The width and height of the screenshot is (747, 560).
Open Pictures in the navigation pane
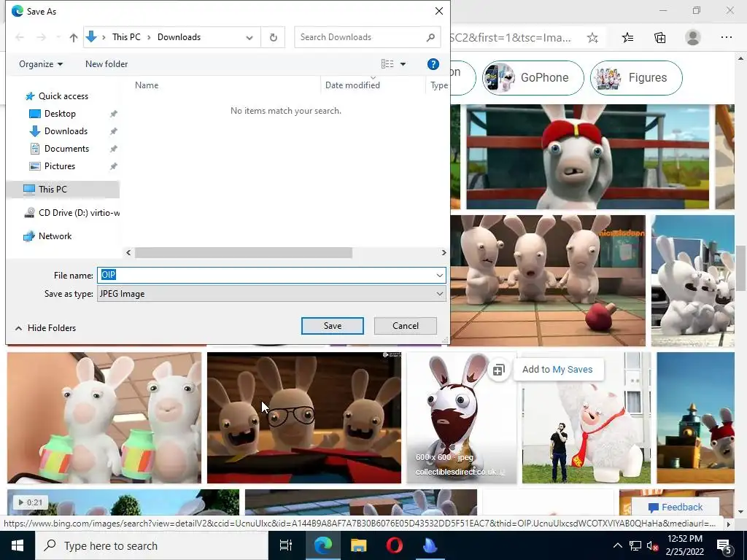click(60, 166)
